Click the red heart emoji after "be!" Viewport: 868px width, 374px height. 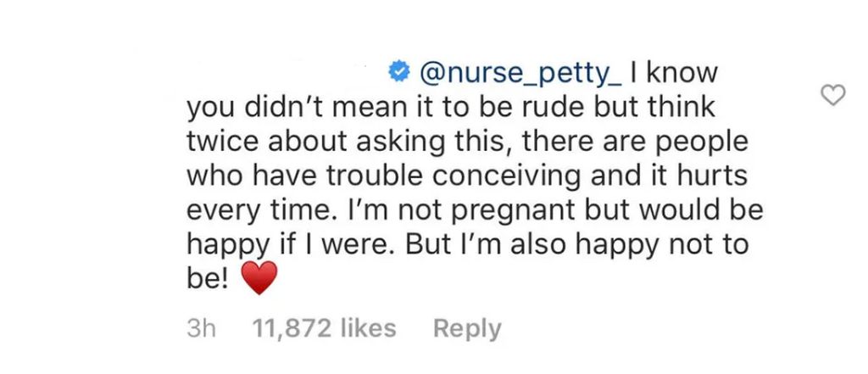(259, 277)
